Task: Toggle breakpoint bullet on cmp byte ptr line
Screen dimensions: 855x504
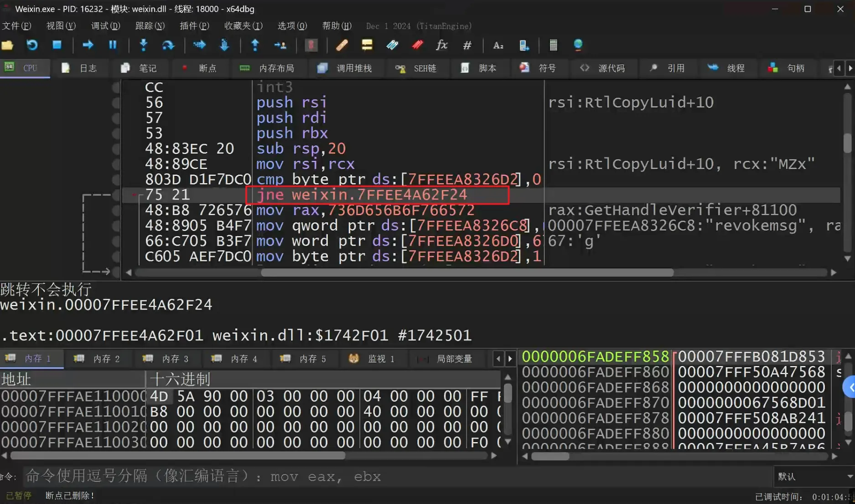Action: 116,180
